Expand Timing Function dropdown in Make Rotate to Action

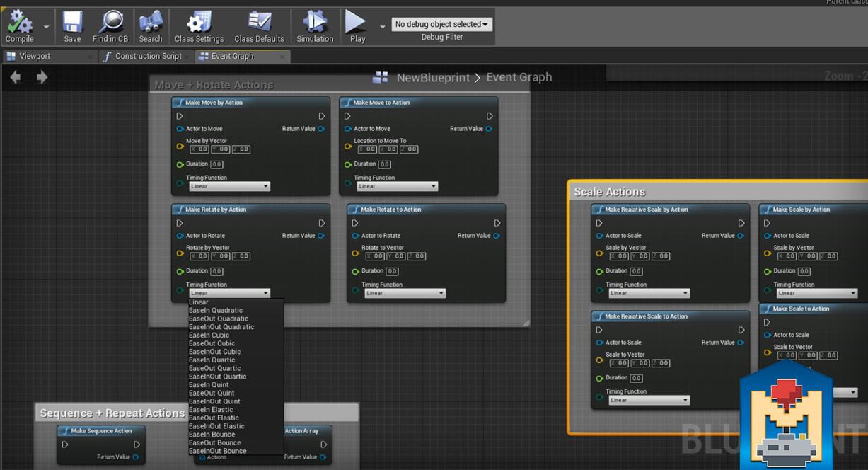pos(405,293)
